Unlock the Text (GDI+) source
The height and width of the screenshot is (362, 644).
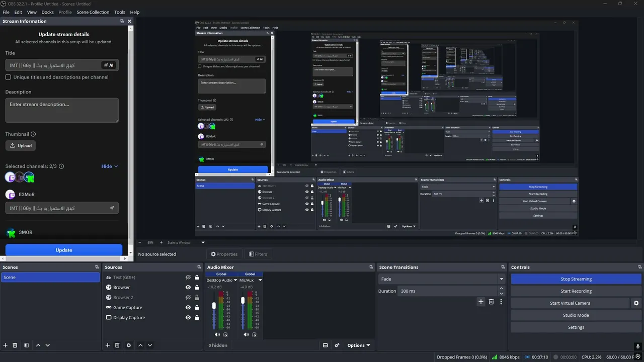(x=197, y=277)
